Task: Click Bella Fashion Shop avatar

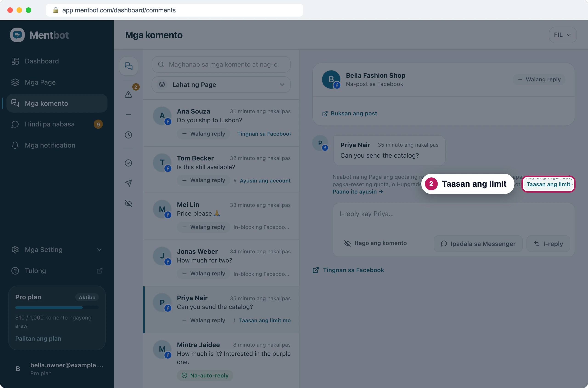Action: click(331, 80)
